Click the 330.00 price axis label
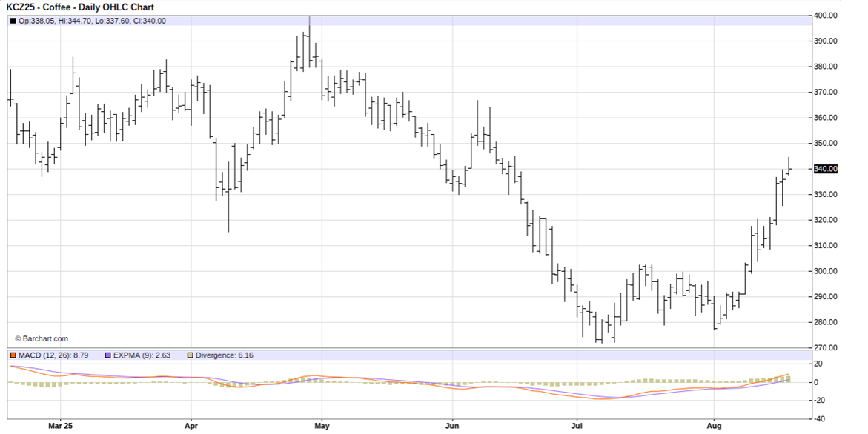This screenshot has height=434, width=868. [825, 195]
